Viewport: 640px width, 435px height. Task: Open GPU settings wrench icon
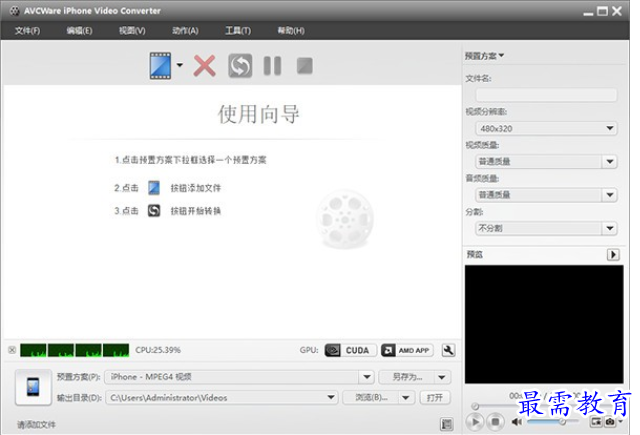(x=448, y=350)
